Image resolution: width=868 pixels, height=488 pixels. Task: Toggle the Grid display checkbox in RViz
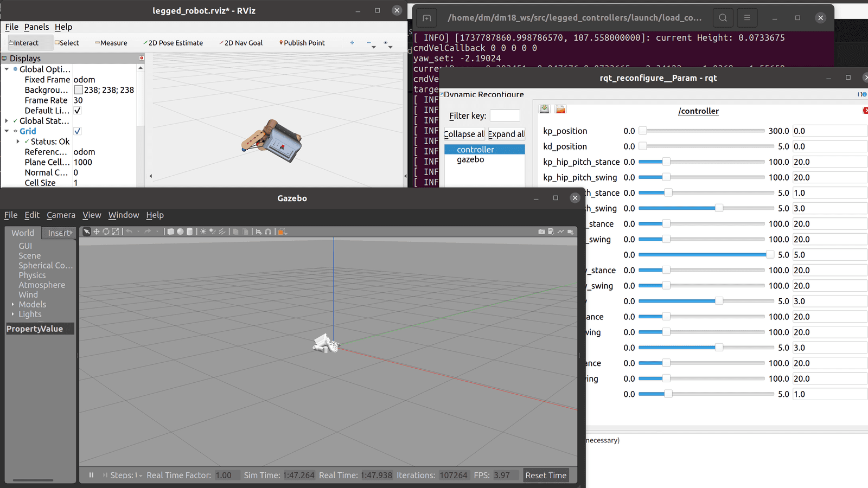click(78, 131)
